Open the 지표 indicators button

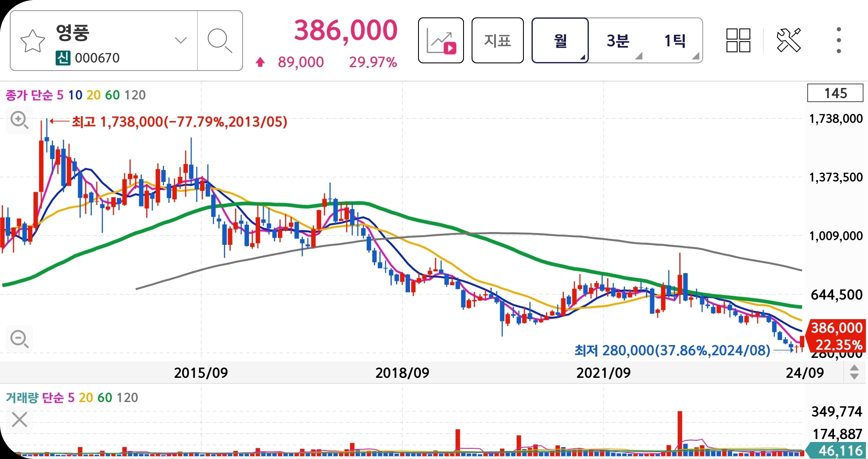(498, 40)
